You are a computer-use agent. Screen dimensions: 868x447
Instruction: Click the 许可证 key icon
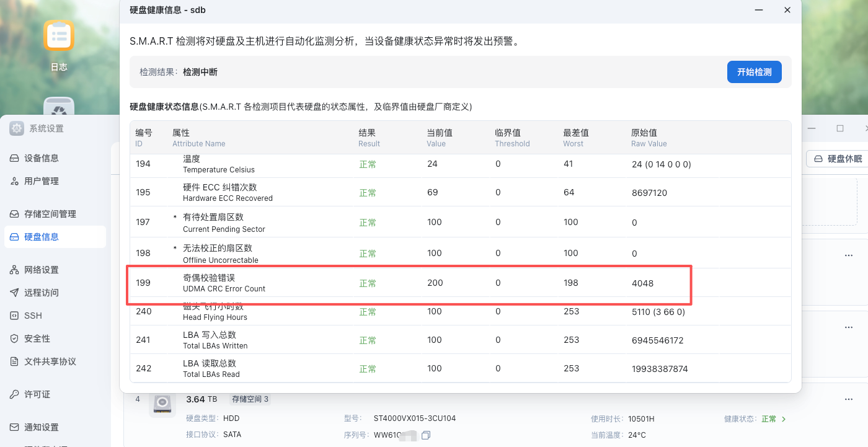click(x=14, y=394)
